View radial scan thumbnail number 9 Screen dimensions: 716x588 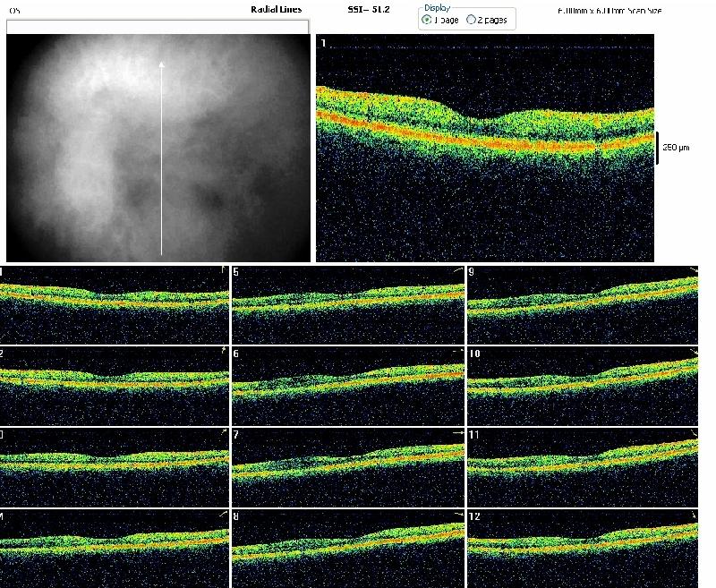point(583,304)
